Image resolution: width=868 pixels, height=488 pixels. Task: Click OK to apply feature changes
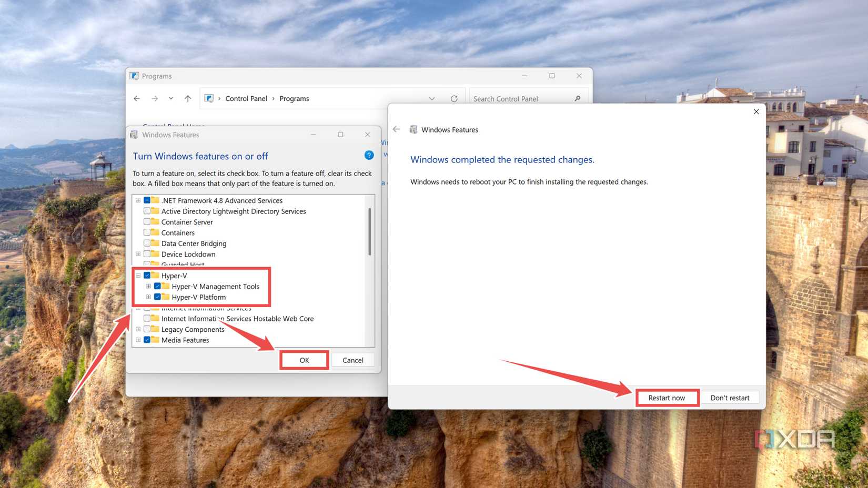(304, 360)
